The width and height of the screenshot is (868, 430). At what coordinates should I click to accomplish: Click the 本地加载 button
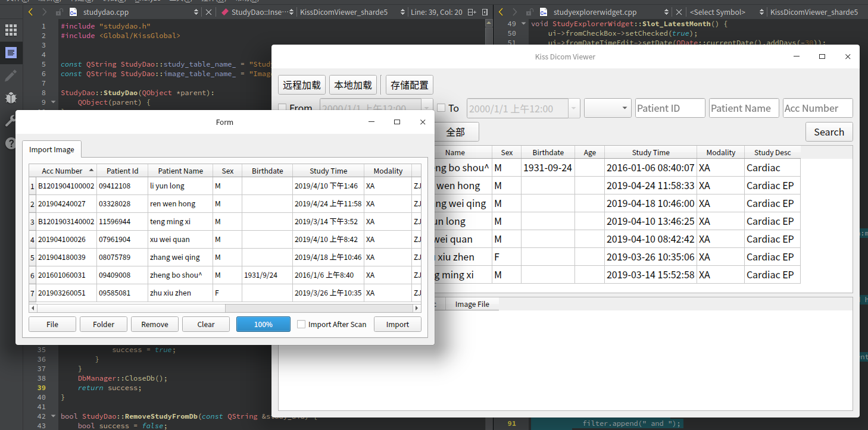[x=352, y=84]
